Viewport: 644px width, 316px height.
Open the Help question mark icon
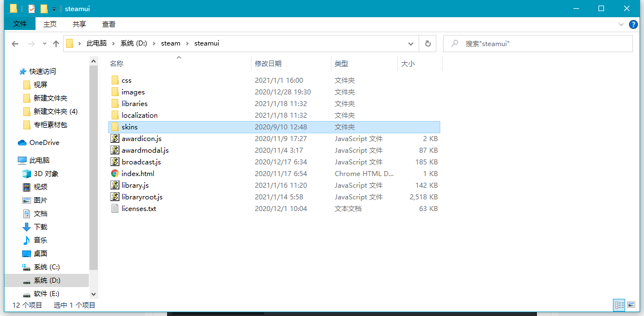[633, 24]
